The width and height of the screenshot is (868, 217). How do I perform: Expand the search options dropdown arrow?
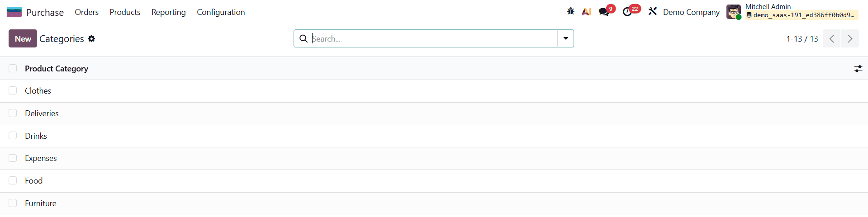click(x=565, y=39)
